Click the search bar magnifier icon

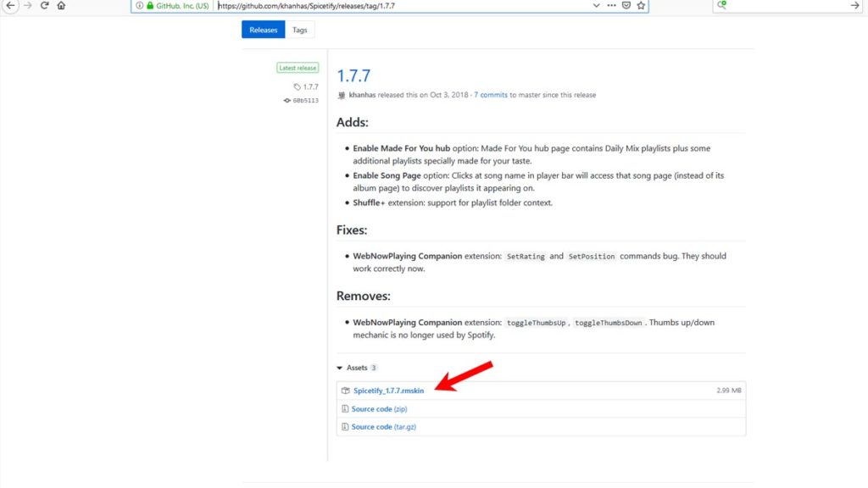[722, 5]
